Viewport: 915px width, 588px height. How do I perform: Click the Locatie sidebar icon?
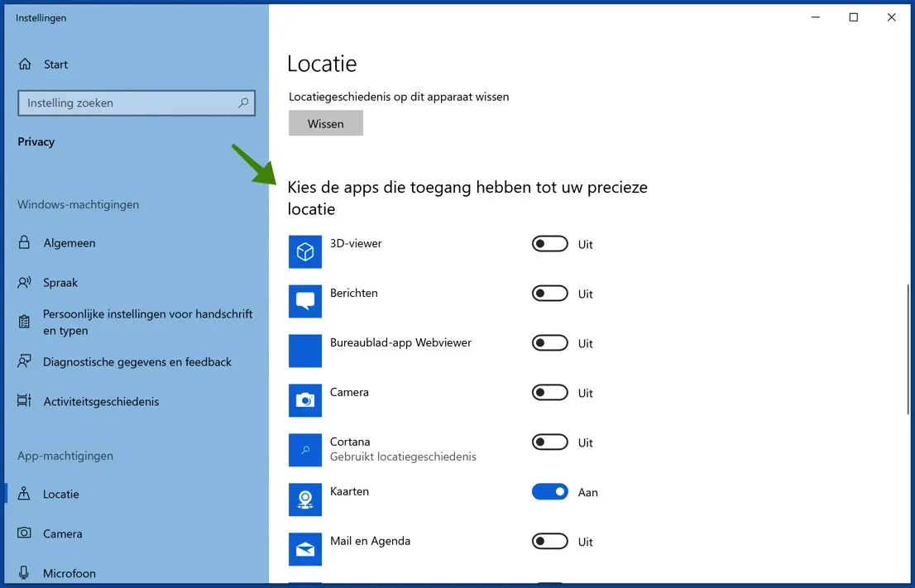click(24, 494)
